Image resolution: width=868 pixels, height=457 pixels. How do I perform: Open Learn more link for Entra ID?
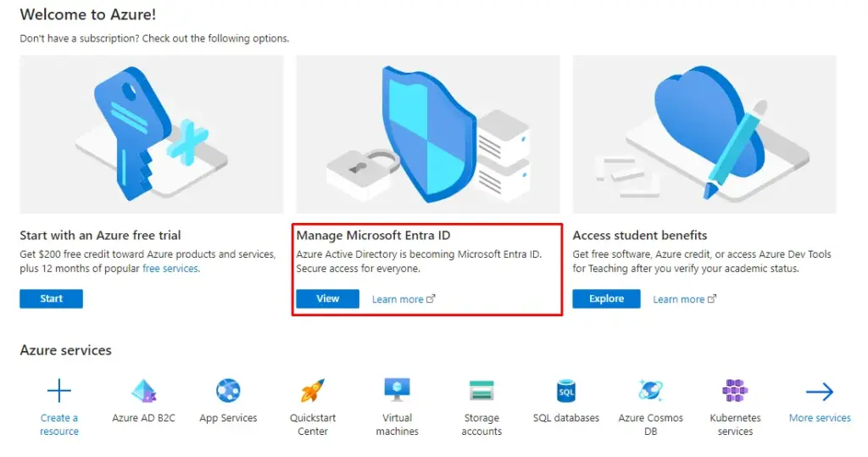pos(403,299)
